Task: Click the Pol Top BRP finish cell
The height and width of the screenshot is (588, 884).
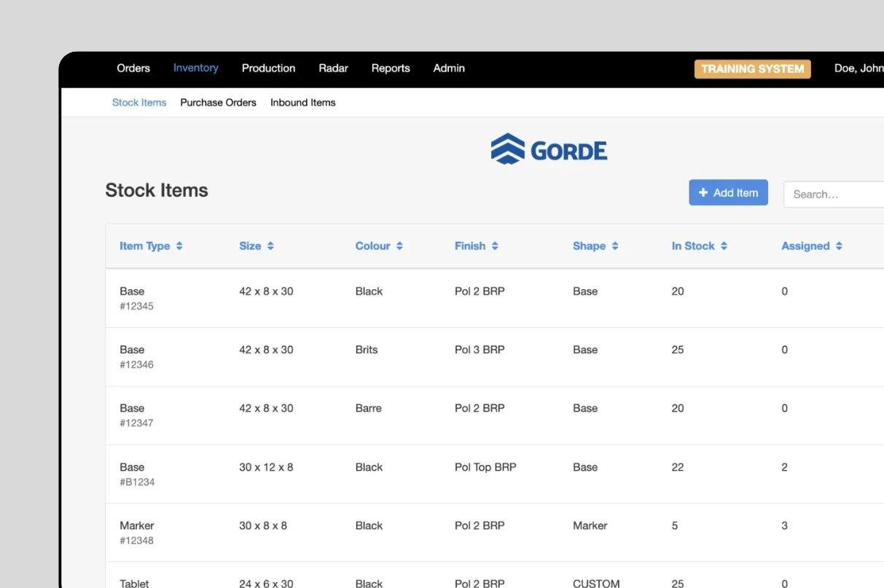Action: coord(485,467)
